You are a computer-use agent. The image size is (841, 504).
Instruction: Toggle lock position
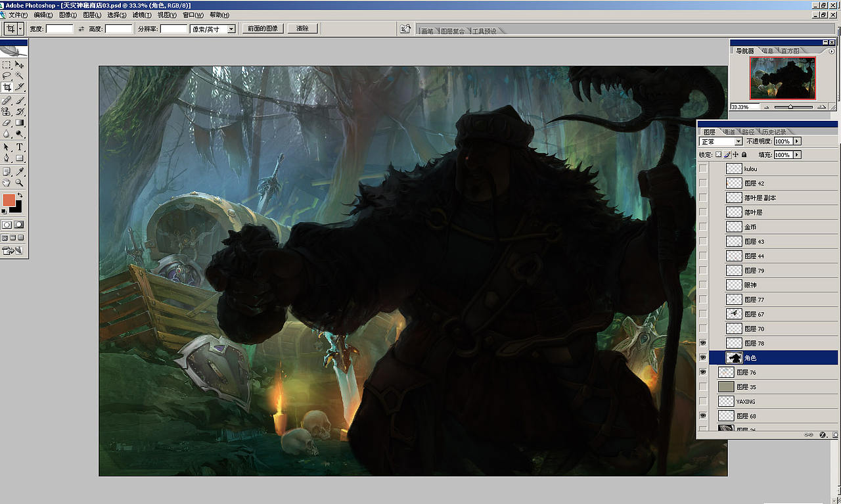point(735,154)
